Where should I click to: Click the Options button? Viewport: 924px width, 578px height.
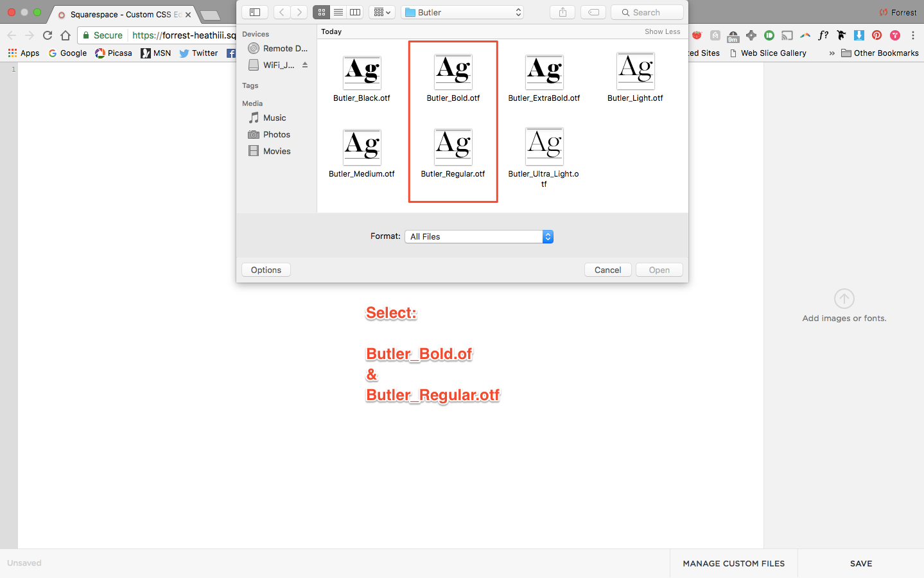pyautogui.click(x=266, y=270)
